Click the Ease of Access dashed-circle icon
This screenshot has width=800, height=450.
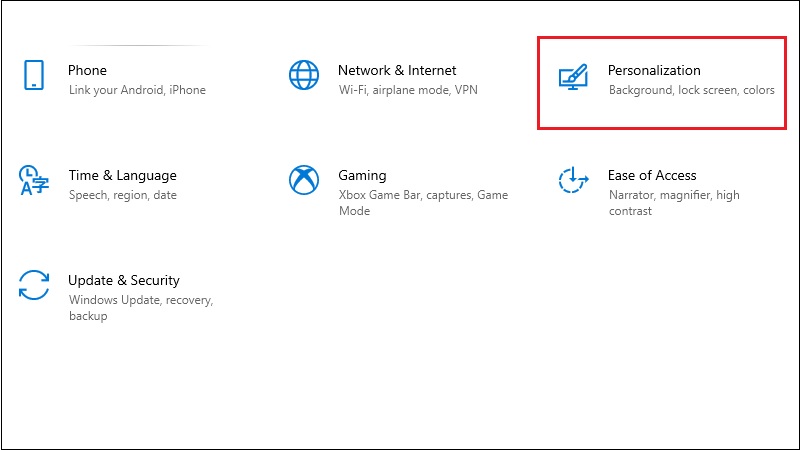pyautogui.click(x=573, y=180)
